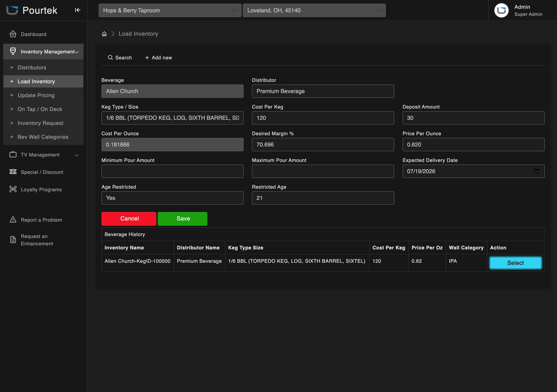Go to Dashboard
Viewport: 557px width, 392px height.
[x=43, y=34]
